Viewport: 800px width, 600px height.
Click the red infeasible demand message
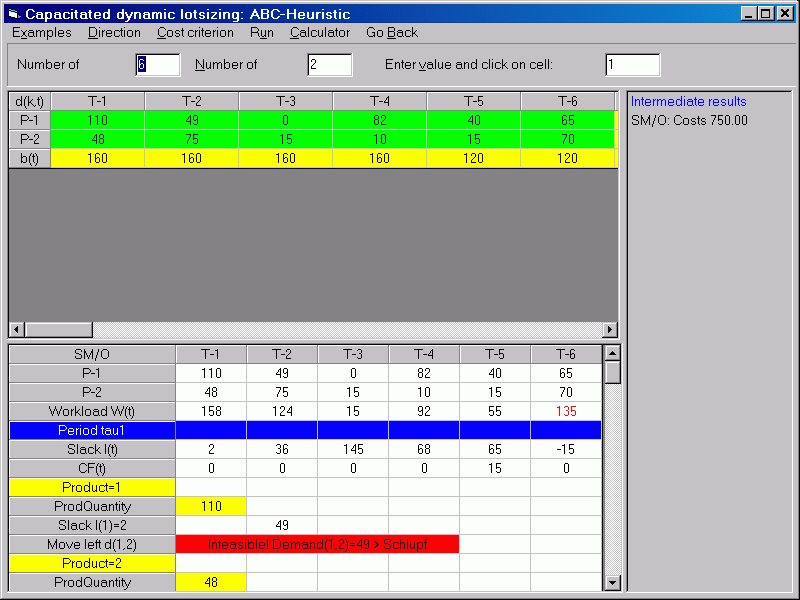point(317,544)
